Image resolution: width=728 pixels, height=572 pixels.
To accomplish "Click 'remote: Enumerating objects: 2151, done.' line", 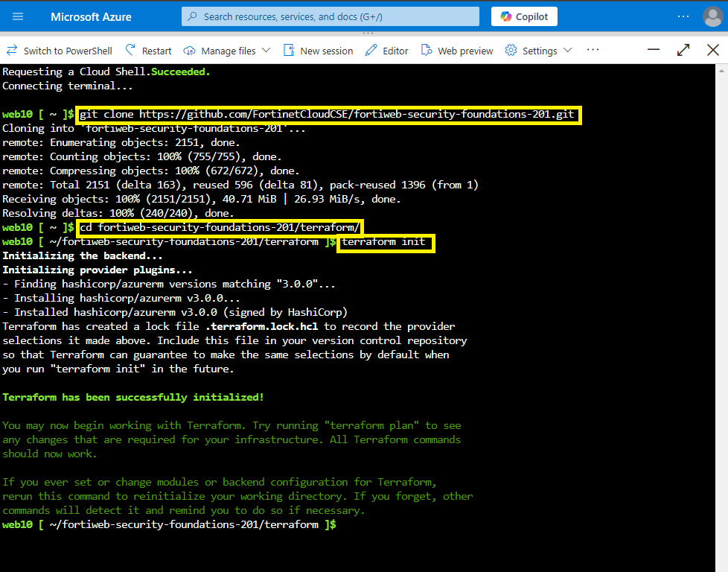I will point(121,143).
